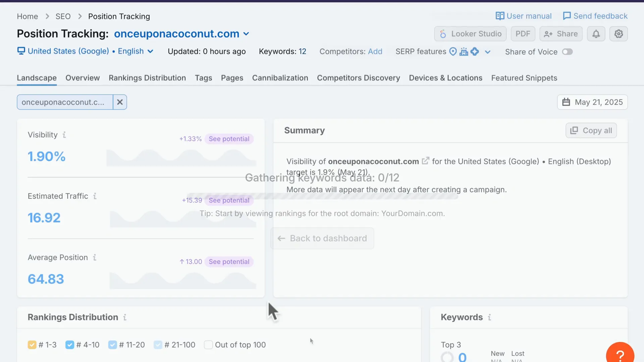This screenshot has width=644, height=362.
Task: Select the Landscape tab
Action: (x=37, y=78)
